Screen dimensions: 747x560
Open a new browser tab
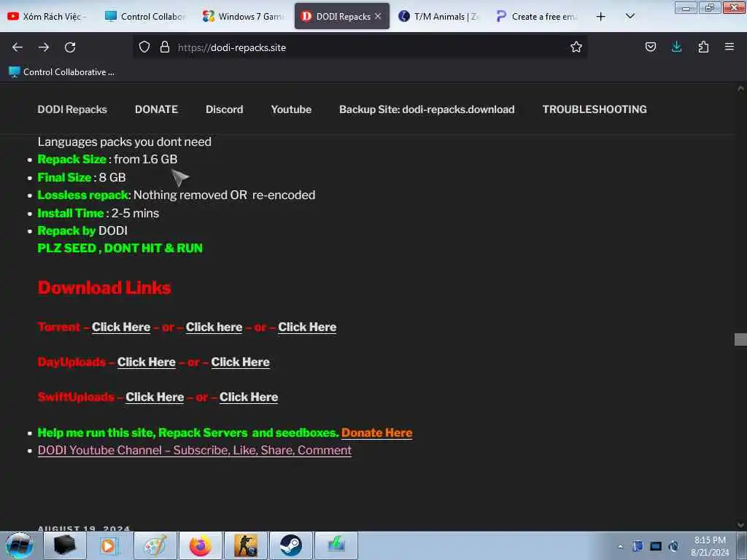tap(601, 17)
